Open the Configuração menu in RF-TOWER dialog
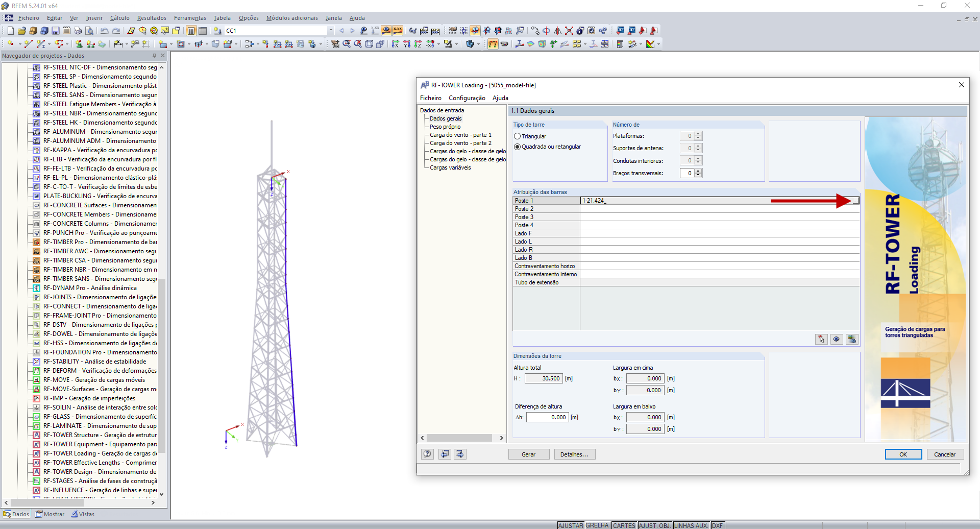The height and width of the screenshot is (529, 980). (466, 98)
